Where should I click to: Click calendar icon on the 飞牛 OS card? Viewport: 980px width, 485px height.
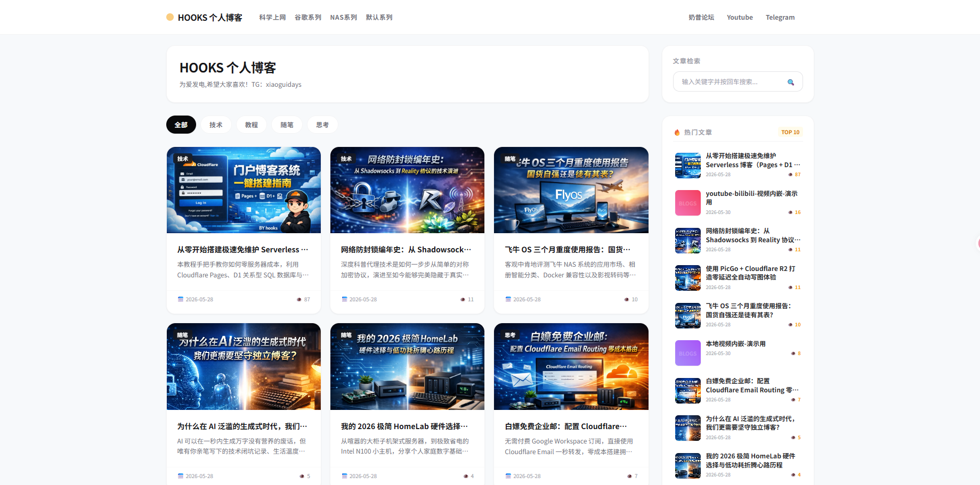(508, 299)
